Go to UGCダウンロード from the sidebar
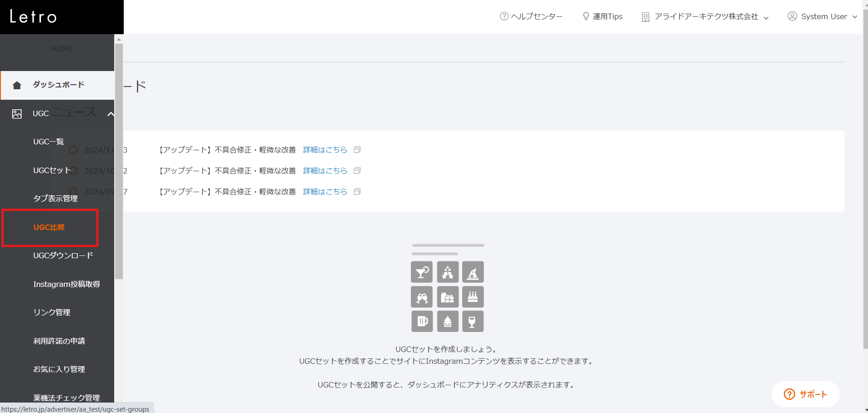The height and width of the screenshot is (413, 868). pos(63,255)
